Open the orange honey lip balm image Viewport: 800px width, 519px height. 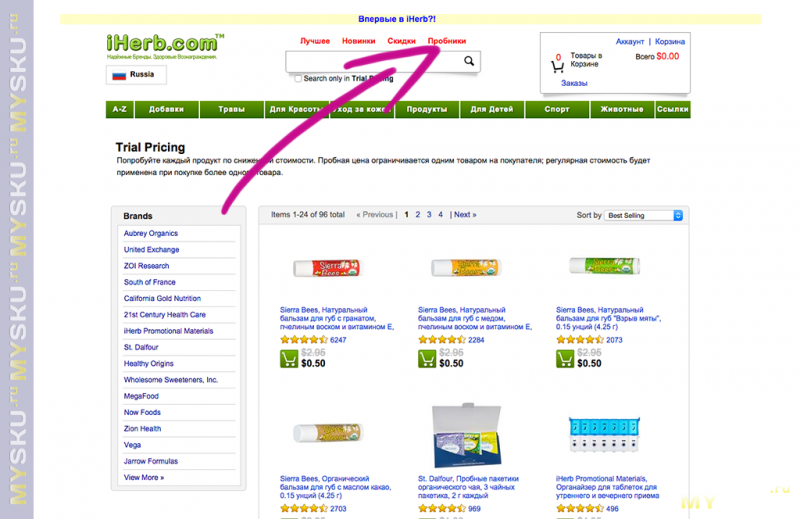click(466, 267)
